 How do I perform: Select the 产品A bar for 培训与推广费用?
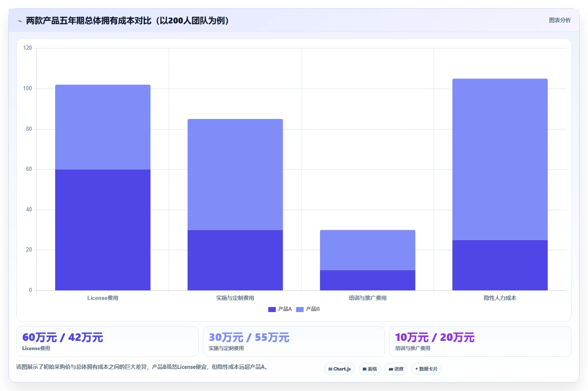click(x=367, y=280)
